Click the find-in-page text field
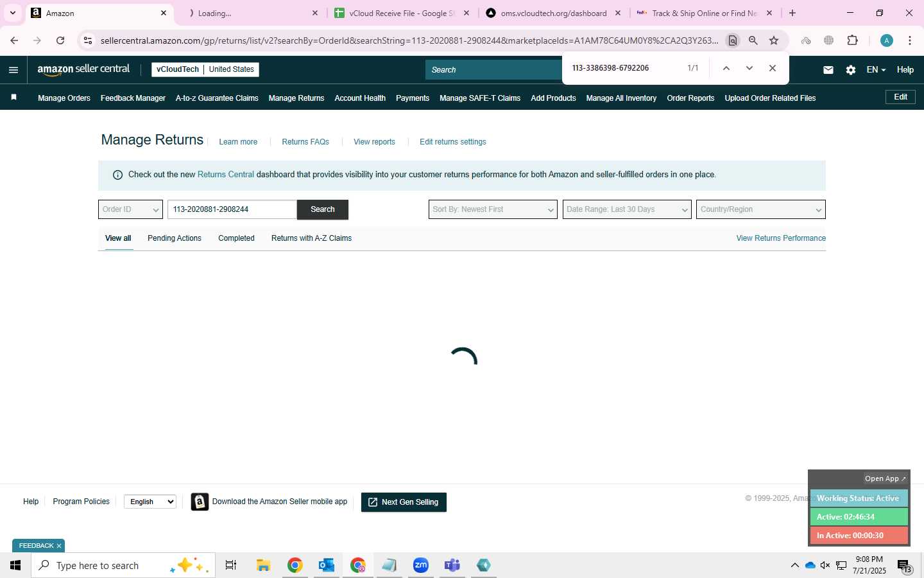This screenshot has height=578, width=924. point(622,68)
